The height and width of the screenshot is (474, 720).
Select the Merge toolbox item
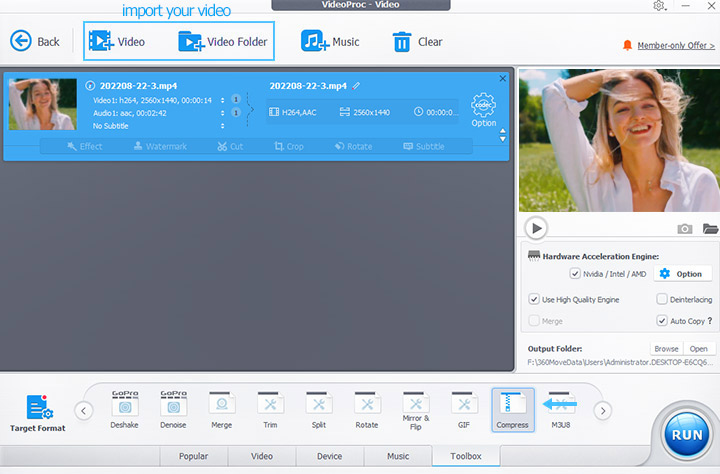pos(222,410)
